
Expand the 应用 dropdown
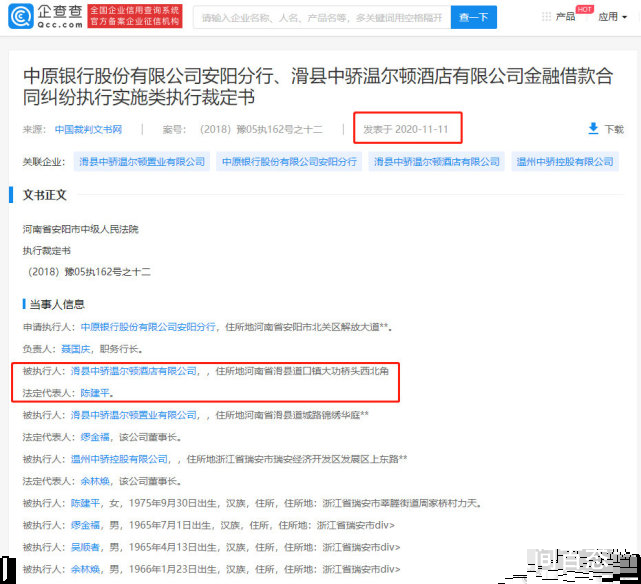612,17
